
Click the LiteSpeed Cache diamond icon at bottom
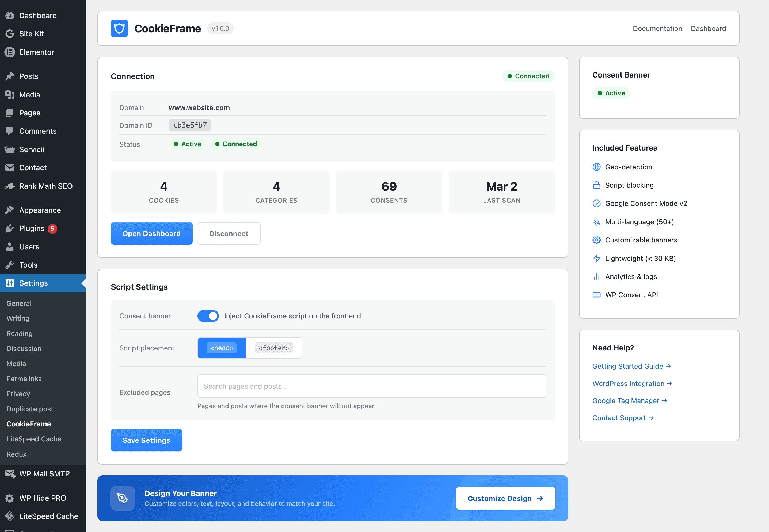pos(10,516)
